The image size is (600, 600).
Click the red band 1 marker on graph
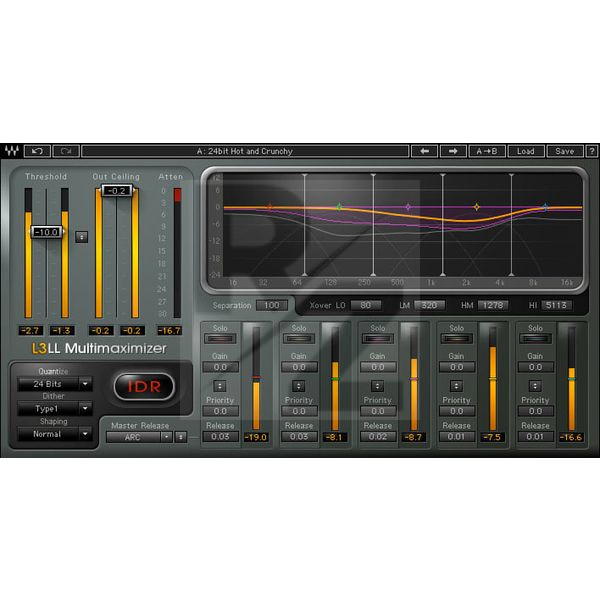[270, 207]
